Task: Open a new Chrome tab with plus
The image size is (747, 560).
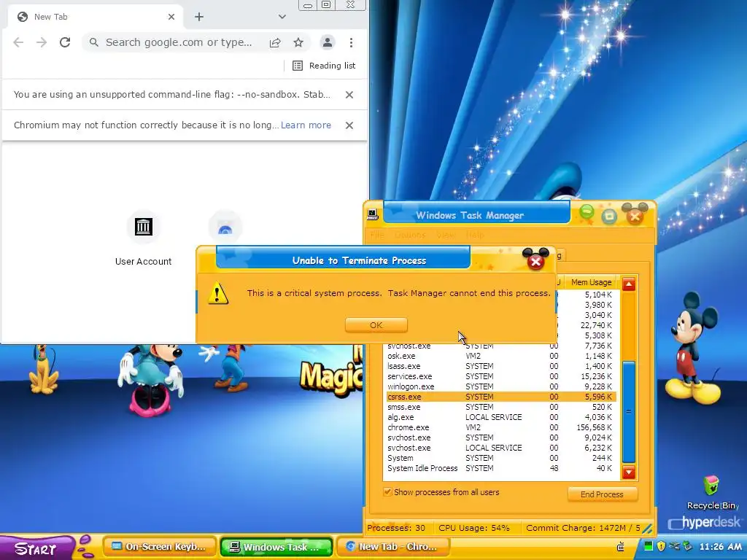Action: click(x=199, y=17)
